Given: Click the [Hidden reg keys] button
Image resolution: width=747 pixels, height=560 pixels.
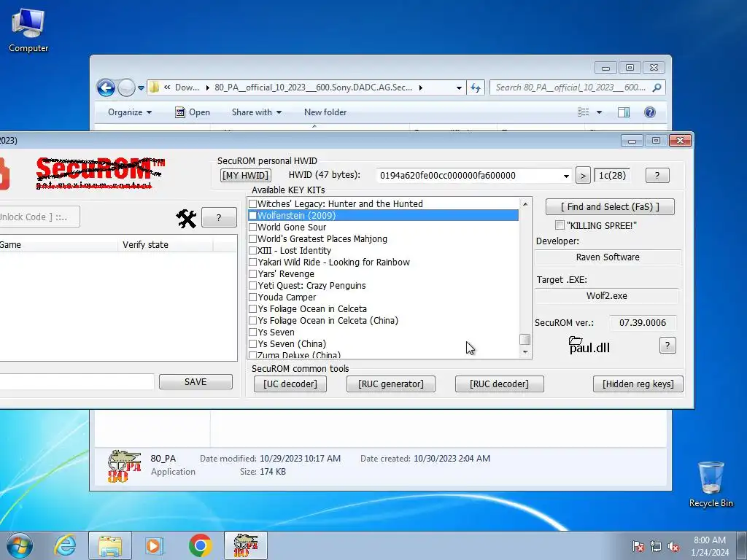Looking at the screenshot, I should click(638, 384).
